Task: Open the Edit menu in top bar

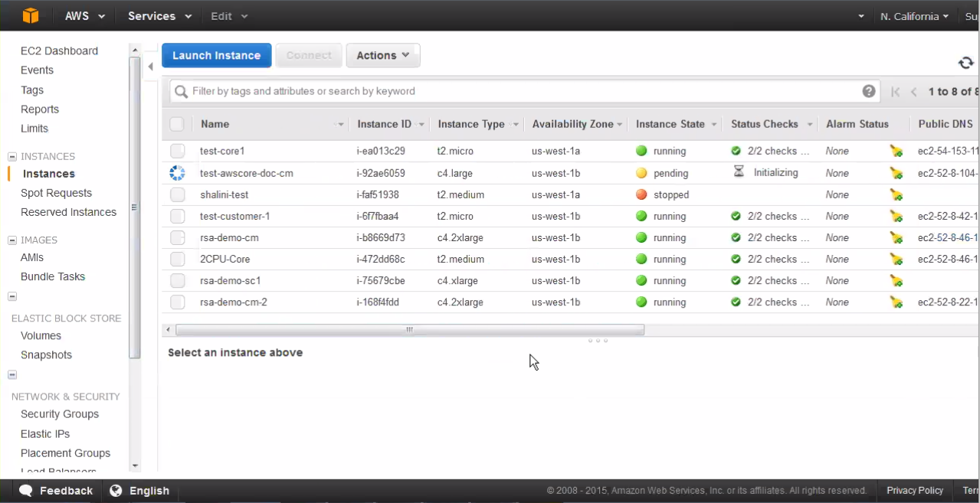Action: coord(229,16)
